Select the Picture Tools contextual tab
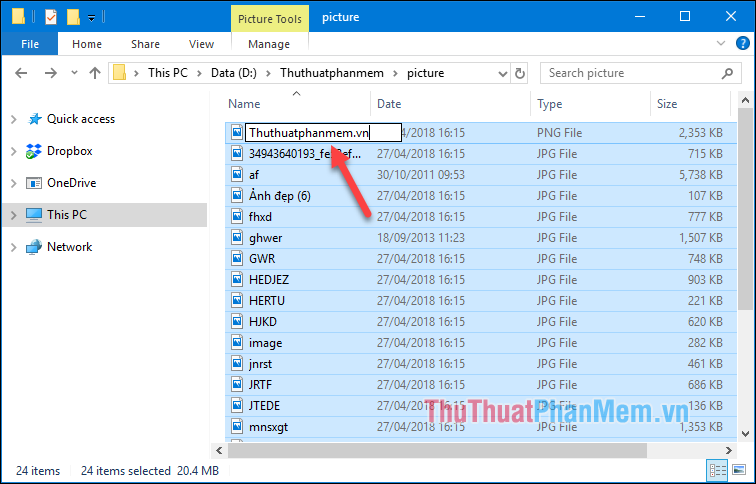 270,19
